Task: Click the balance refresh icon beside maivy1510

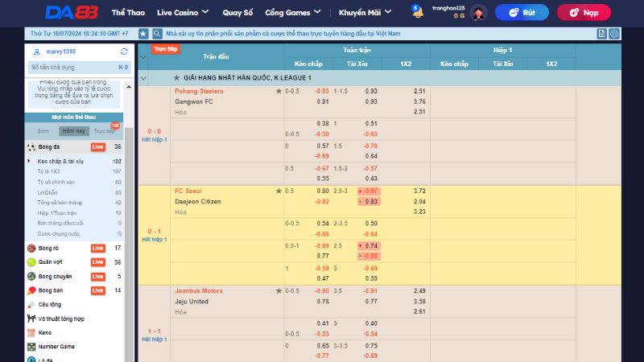Action: (124, 51)
